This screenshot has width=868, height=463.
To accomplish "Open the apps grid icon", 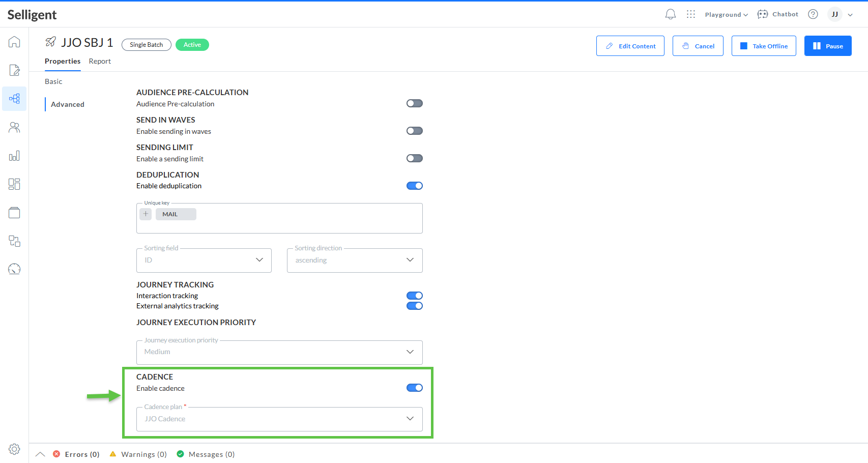I will pos(690,14).
